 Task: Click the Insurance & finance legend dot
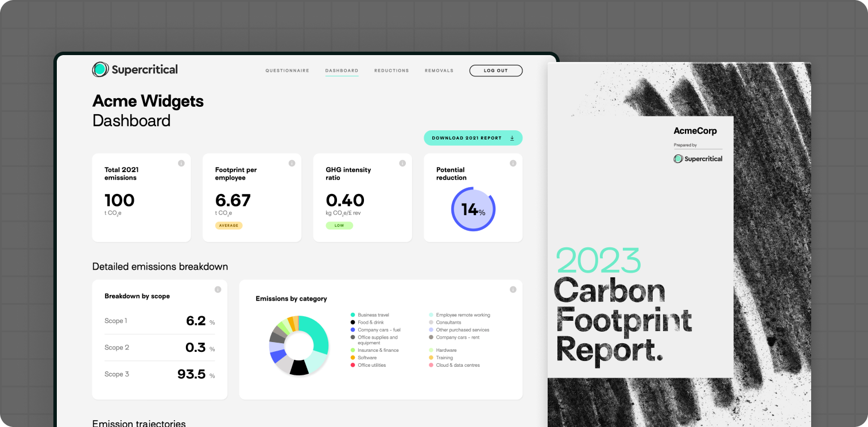(x=352, y=350)
